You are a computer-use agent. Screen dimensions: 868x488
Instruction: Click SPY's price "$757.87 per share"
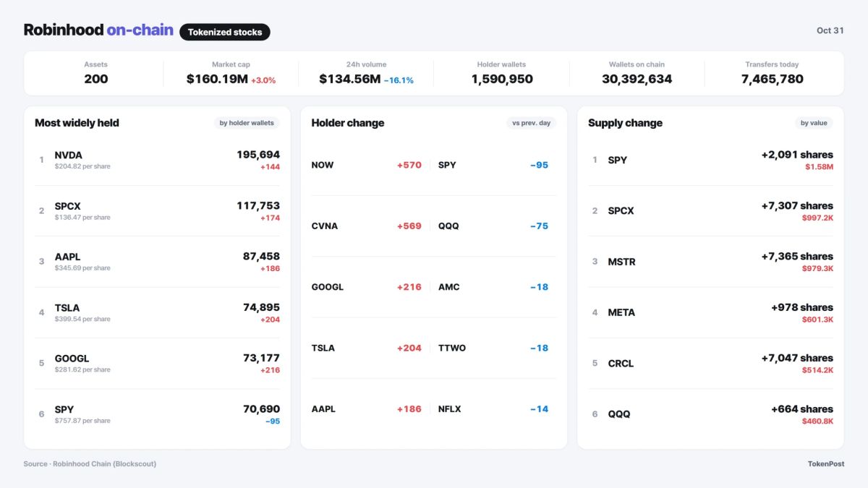point(82,421)
